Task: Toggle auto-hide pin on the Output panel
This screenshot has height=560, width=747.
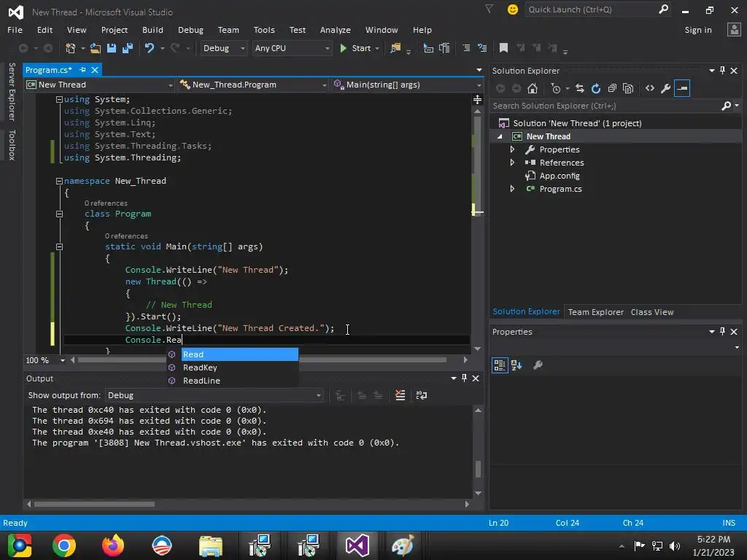Action: 464,378
